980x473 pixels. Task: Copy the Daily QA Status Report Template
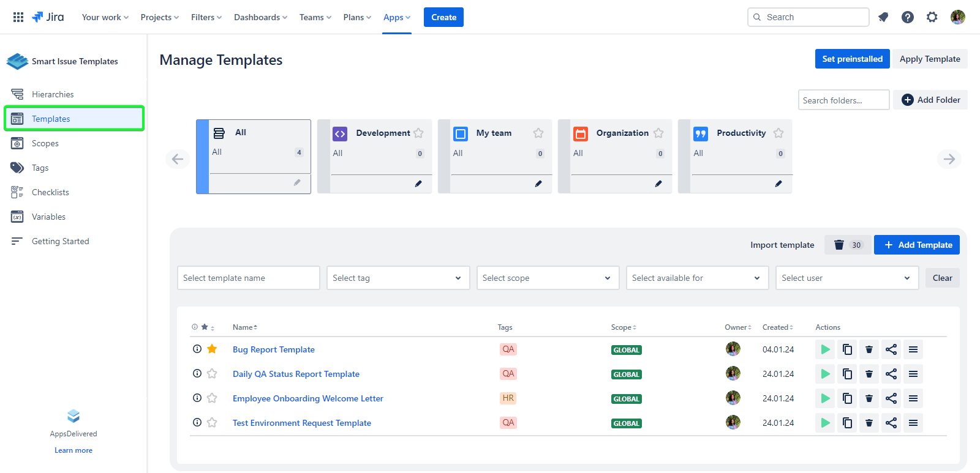[847, 374]
